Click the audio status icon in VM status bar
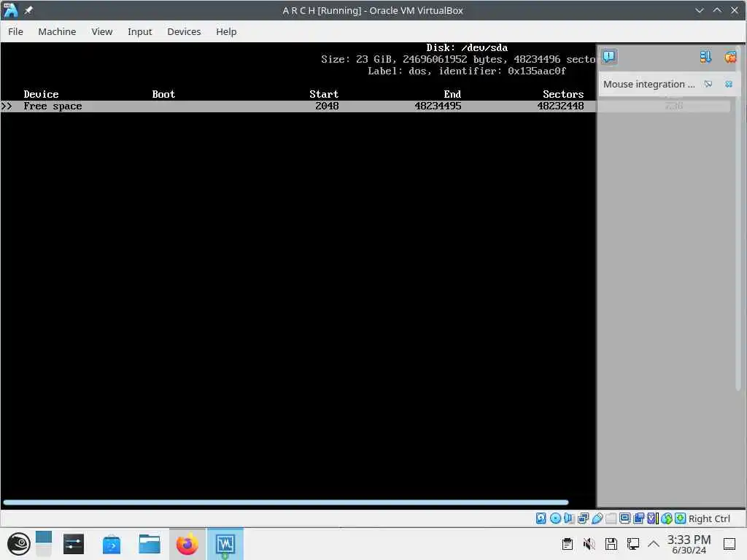The image size is (747, 560). [x=569, y=518]
